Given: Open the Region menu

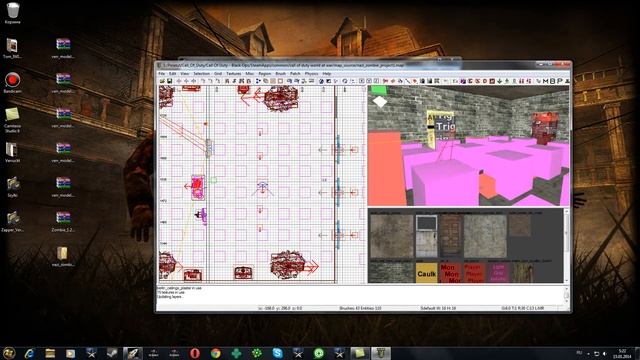Looking at the screenshot, I should [265, 73].
